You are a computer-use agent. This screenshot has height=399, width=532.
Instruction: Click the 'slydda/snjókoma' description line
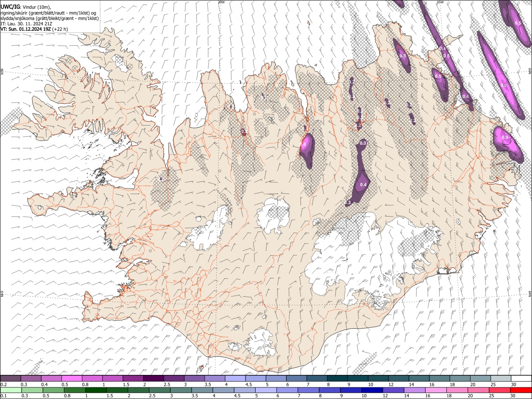[x=49, y=18]
